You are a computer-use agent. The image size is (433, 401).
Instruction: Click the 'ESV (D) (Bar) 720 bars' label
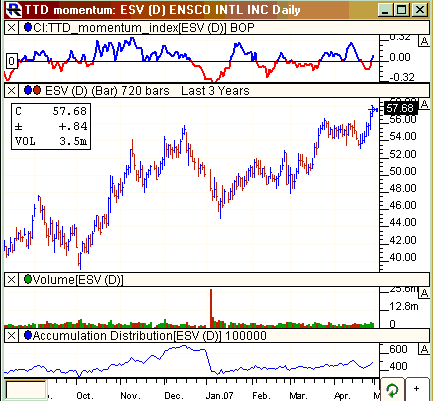click(x=107, y=91)
